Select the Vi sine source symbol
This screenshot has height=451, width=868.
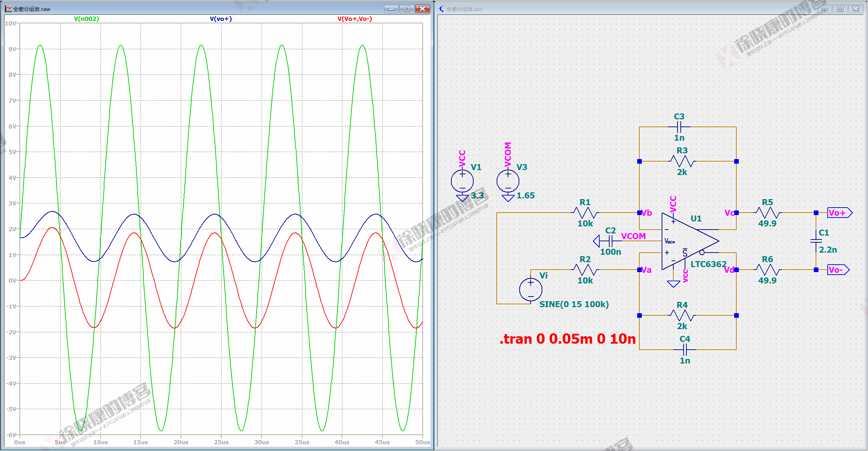[530, 289]
